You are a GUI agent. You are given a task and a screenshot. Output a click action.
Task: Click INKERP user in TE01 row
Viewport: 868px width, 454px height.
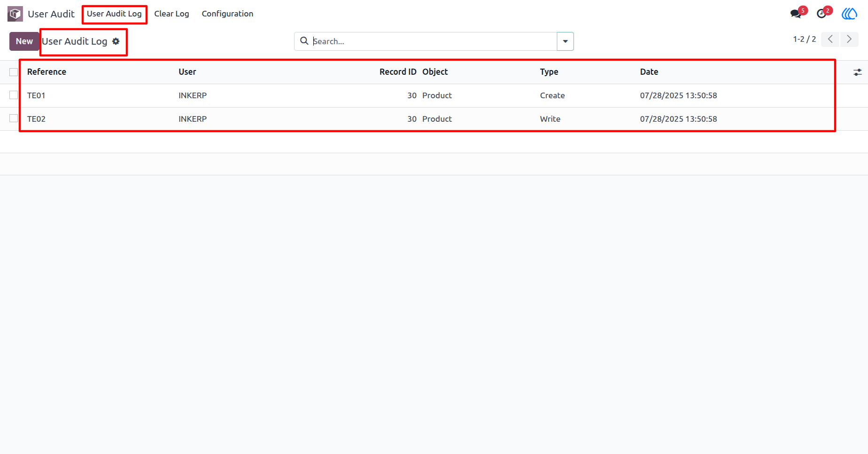pyautogui.click(x=193, y=95)
